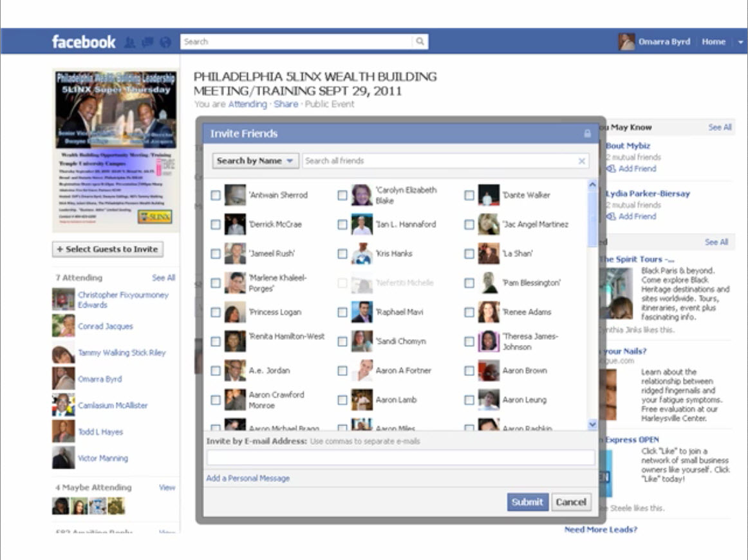Check the Aaron Leung checkbox
This screenshot has height=560, width=748.
coord(469,400)
